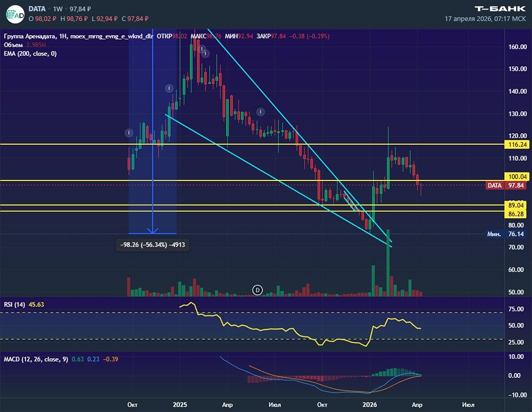Open the Группа Аренадата chart legend
The width and height of the screenshot is (532, 412).
point(78,36)
